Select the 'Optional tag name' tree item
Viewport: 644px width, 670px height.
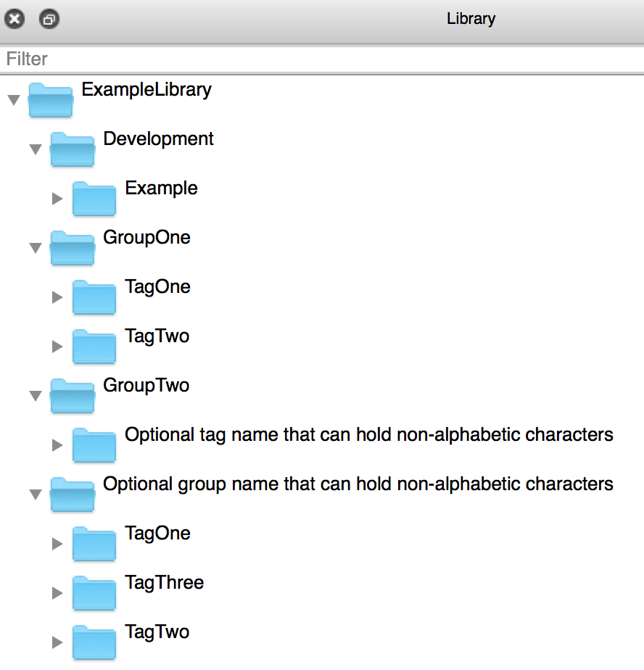click(x=368, y=435)
